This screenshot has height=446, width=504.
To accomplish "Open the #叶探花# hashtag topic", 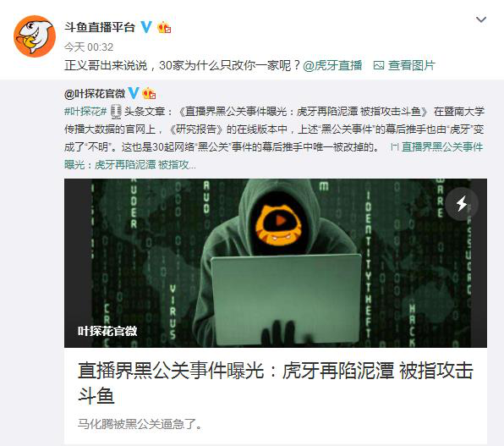I will click(x=85, y=112).
